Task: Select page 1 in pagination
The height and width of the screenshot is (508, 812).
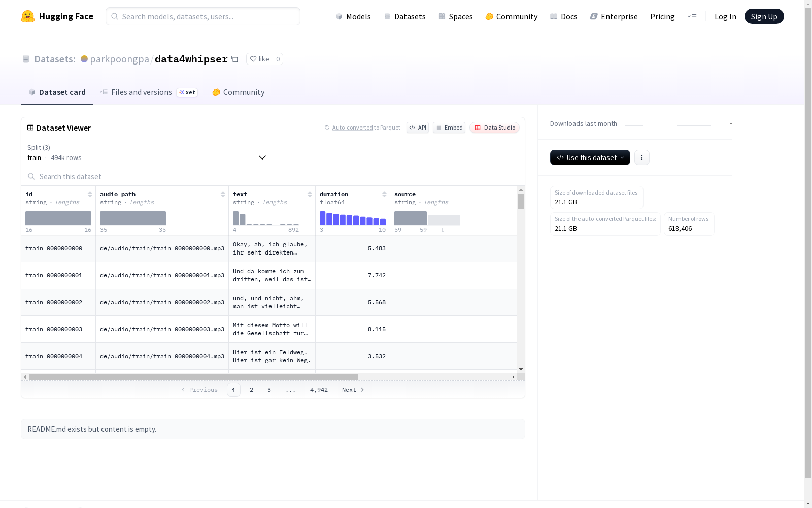Action: pos(233,390)
